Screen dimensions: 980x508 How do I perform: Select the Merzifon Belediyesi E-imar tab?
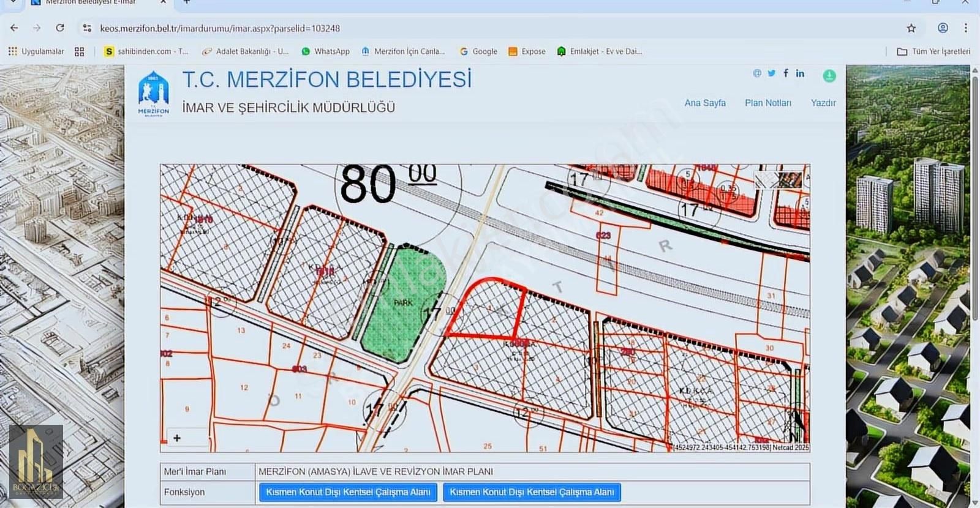click(98, 2)
